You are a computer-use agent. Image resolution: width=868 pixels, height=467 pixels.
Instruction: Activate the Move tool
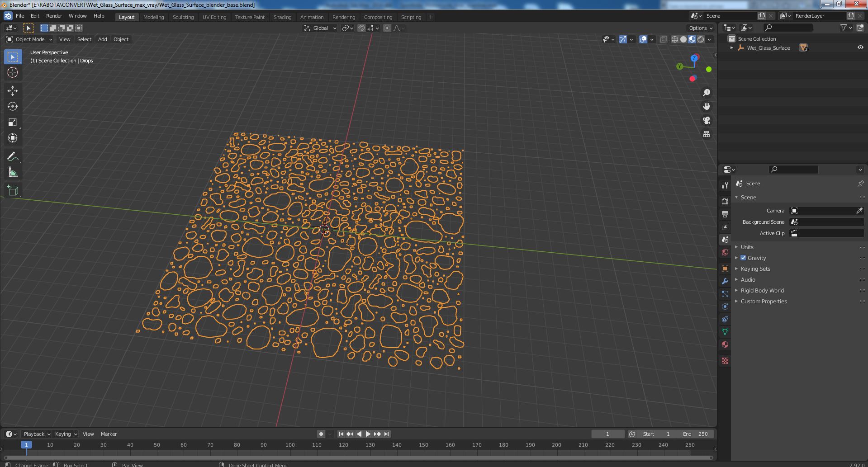[x=13, y=91]
